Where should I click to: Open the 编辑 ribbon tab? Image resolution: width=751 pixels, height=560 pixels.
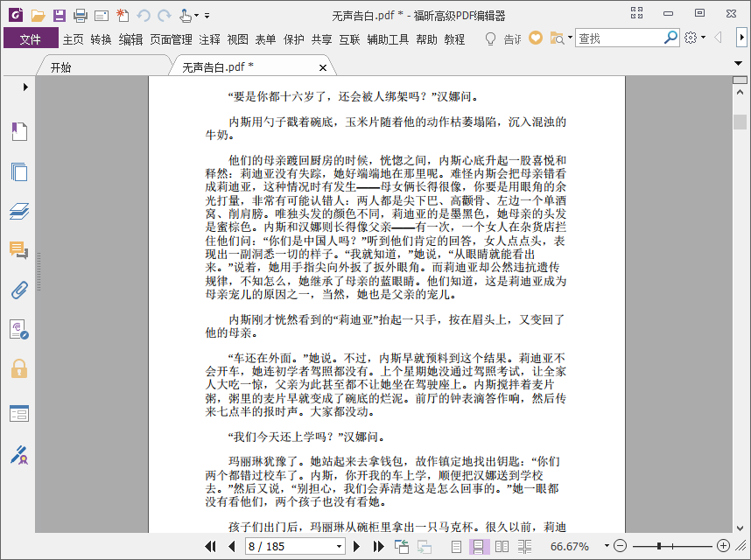[130, 39]
